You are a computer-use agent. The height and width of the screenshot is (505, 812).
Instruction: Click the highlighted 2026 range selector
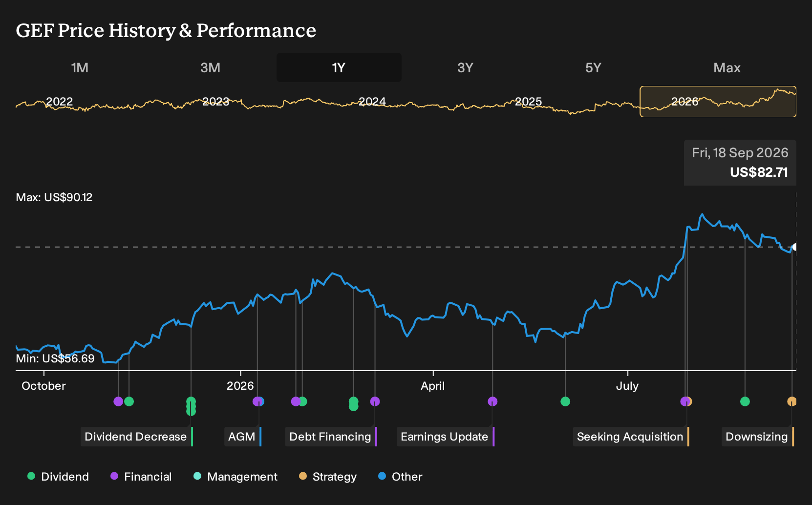[x=718, y=102]
